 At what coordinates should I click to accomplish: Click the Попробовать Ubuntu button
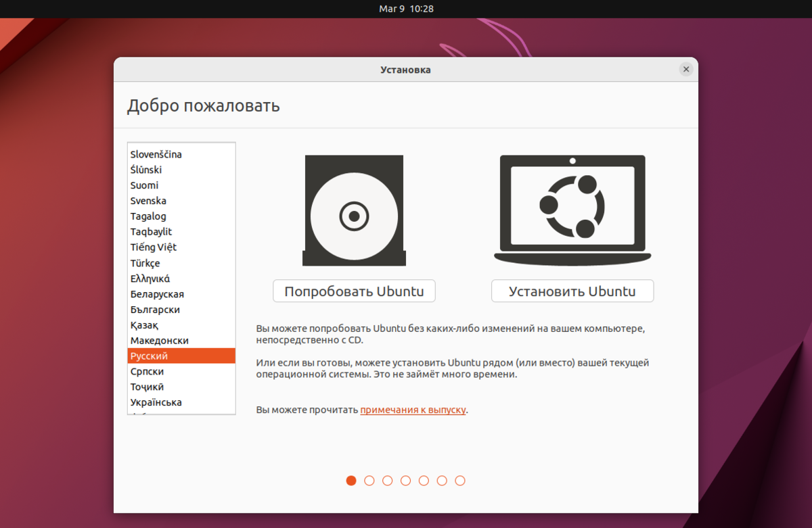pos(354,291)
